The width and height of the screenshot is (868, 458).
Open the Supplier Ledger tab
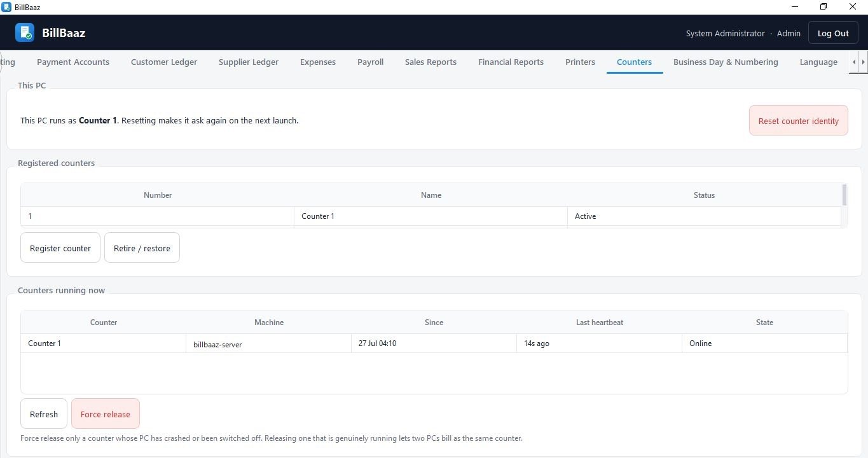point(249,62)
